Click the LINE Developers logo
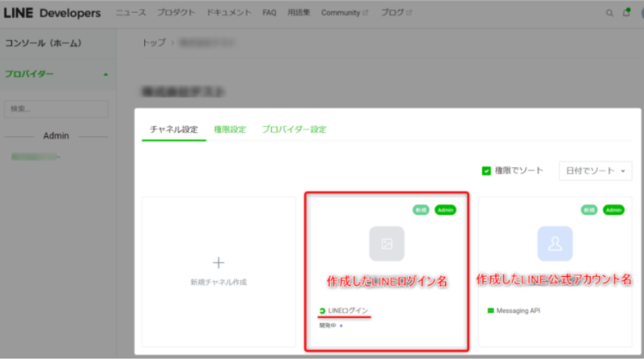This screenshot has width=644, height=359. point(52,13)
